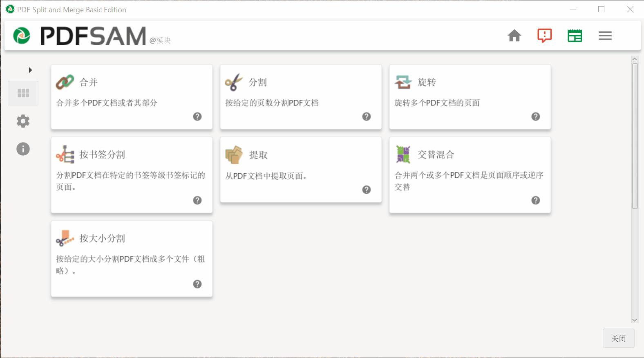Click help icon on 提取 card
The width and height of the screenshot is (644, 358).
(367, 190)
